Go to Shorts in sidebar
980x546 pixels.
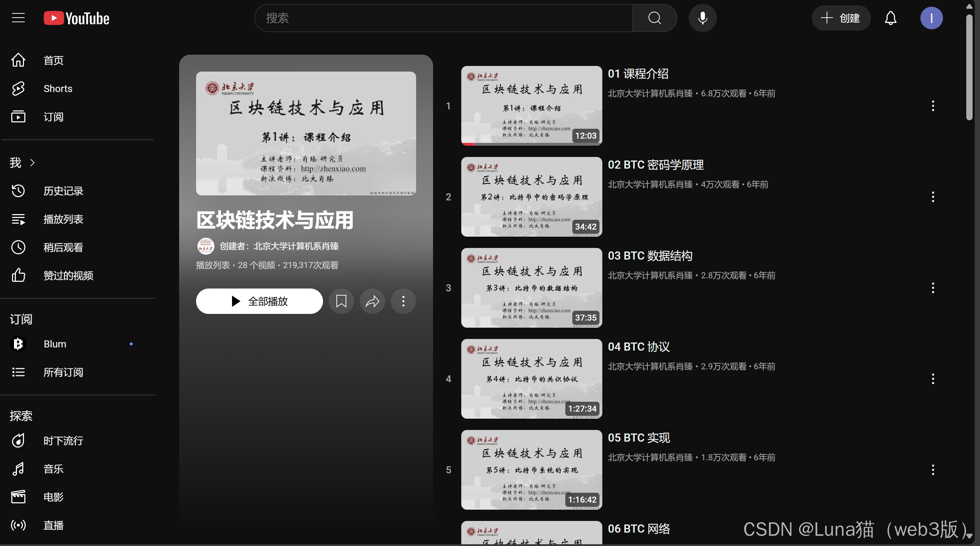58,89
